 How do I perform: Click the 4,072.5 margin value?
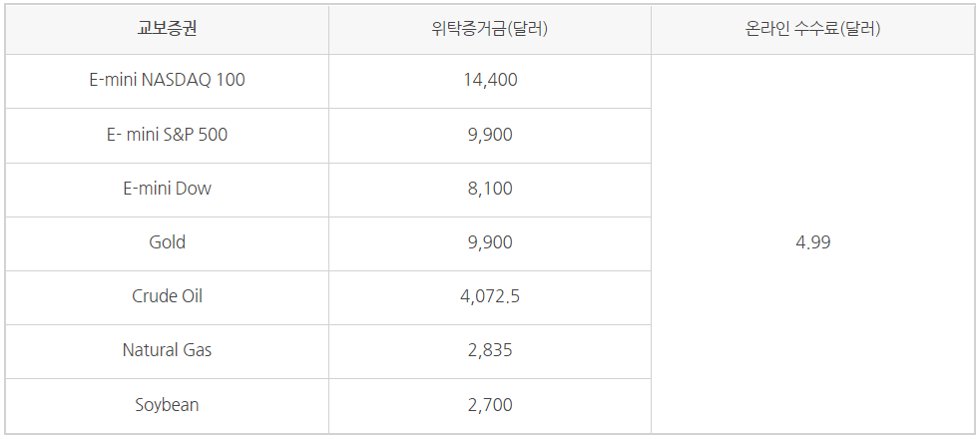click(490, 296)
